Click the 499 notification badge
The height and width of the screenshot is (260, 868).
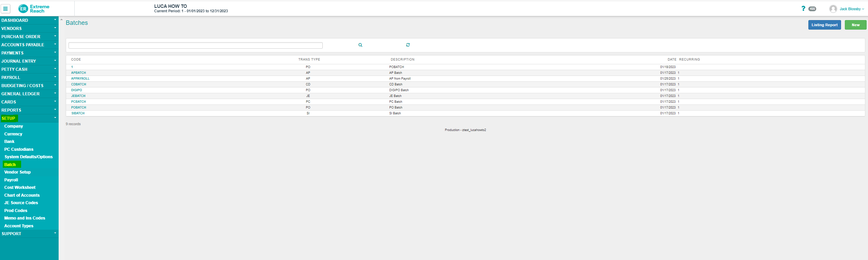pos(812,9)
